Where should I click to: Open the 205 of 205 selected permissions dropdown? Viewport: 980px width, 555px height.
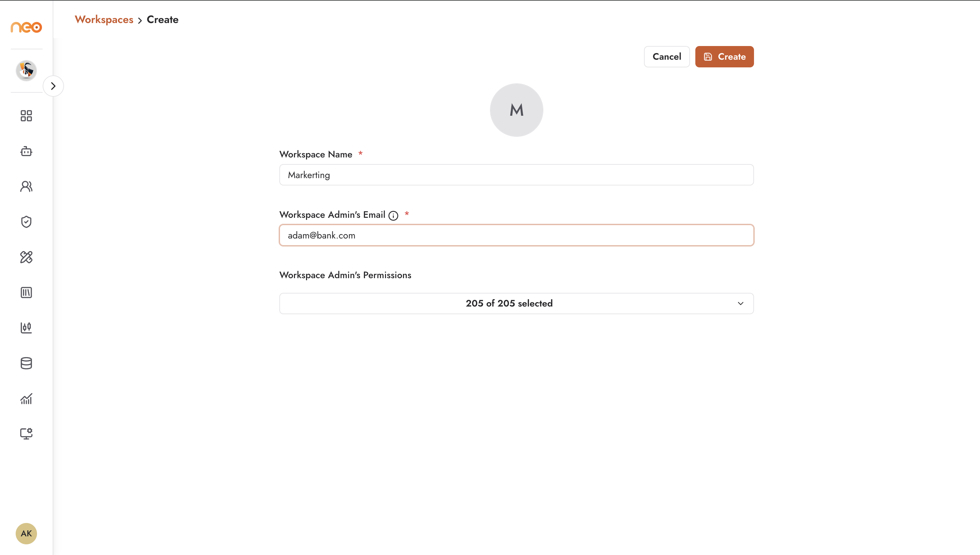[x=516, y=304]
